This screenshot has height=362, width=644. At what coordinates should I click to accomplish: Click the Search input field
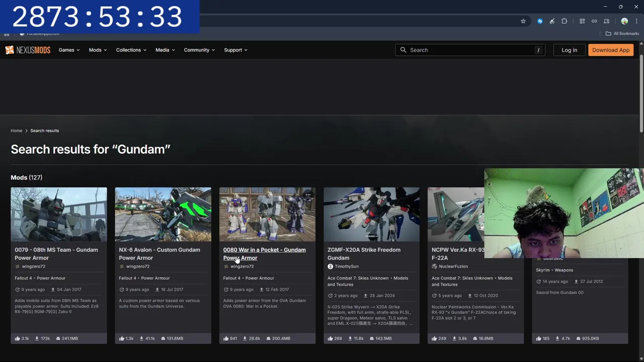tap(470, 50)
